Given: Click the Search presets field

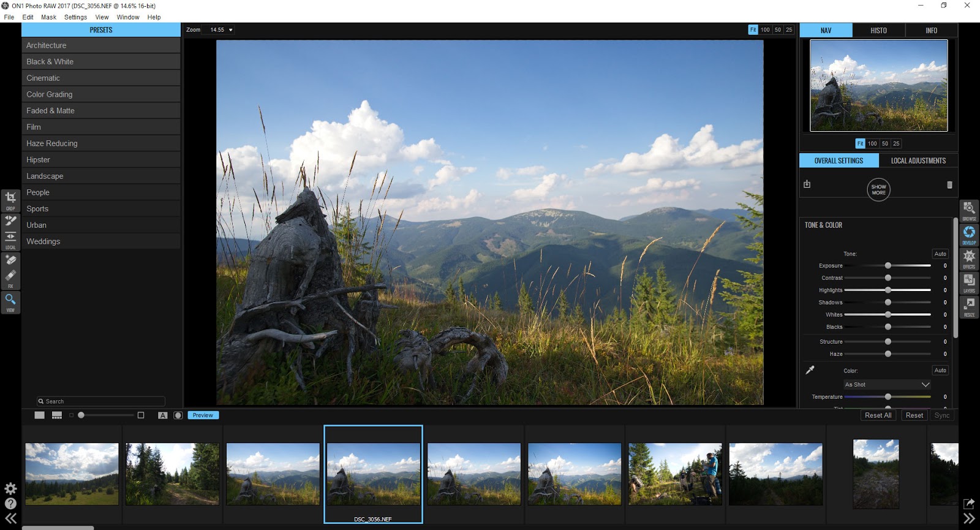Looking at the screenshot, I should tap(101, 401).
